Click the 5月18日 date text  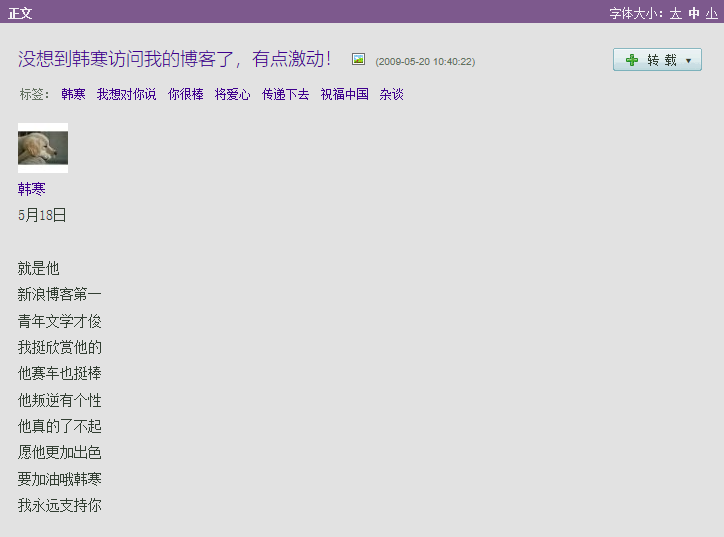click(42, 215)
